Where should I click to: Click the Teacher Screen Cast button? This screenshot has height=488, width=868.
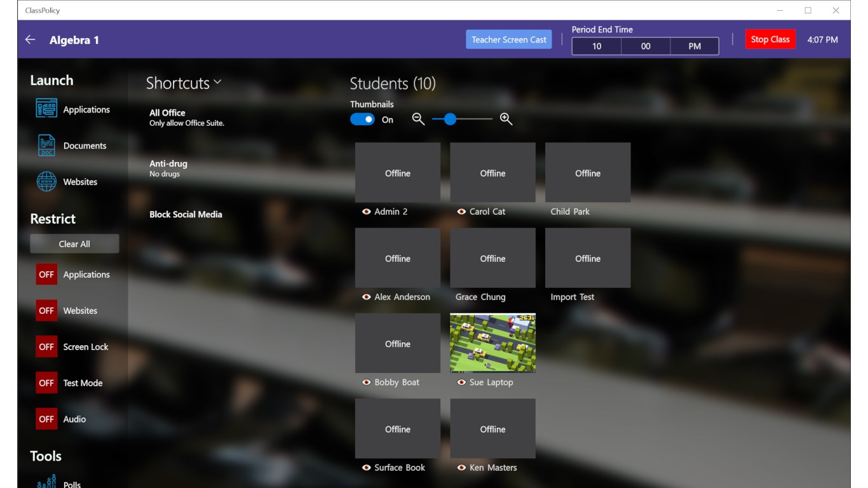[509, 39]
